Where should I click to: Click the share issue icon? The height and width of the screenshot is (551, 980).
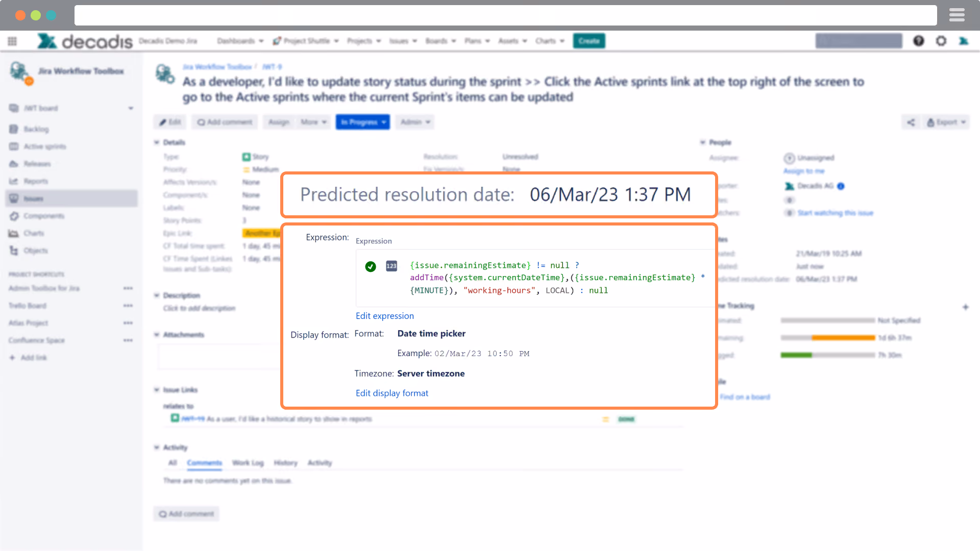[911, 122]
